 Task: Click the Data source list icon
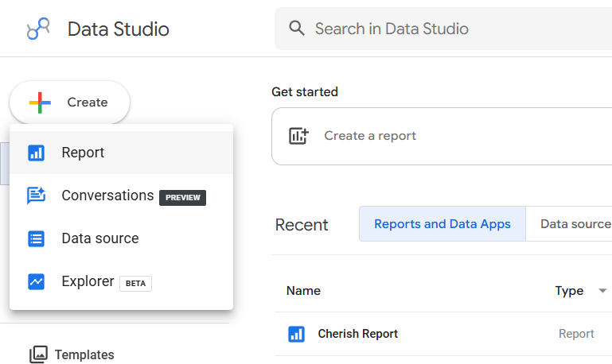tap(37, 238)
